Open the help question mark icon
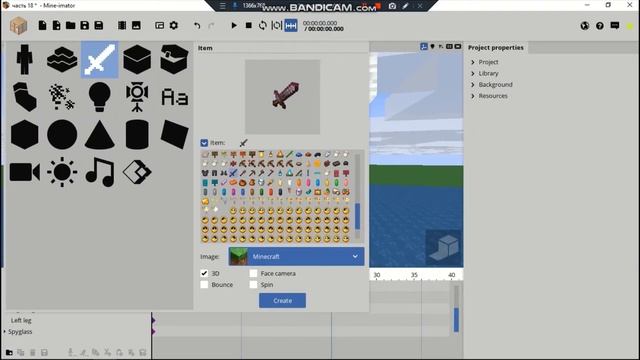The image size is (640, 360). [600, 26]
